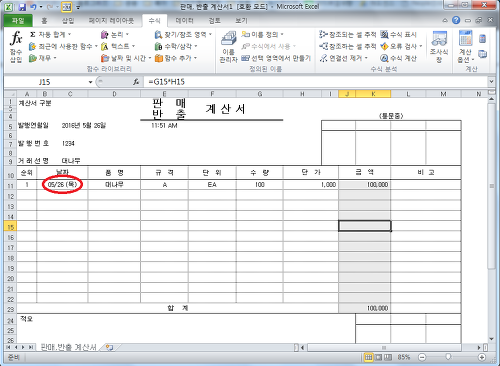
Task: Open the File (파일) tab
Action: [x=18, y=21]
